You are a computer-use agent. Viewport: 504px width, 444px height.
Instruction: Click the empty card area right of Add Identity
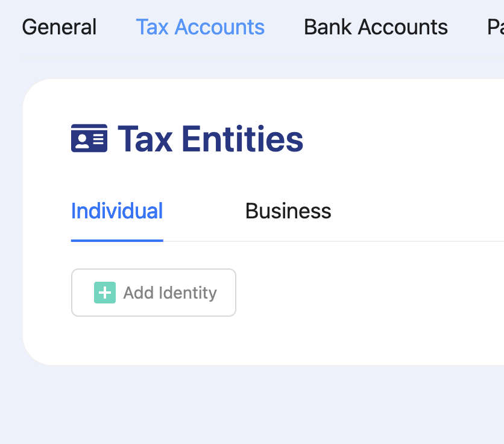pyautogui.click(x=362, y=293)
